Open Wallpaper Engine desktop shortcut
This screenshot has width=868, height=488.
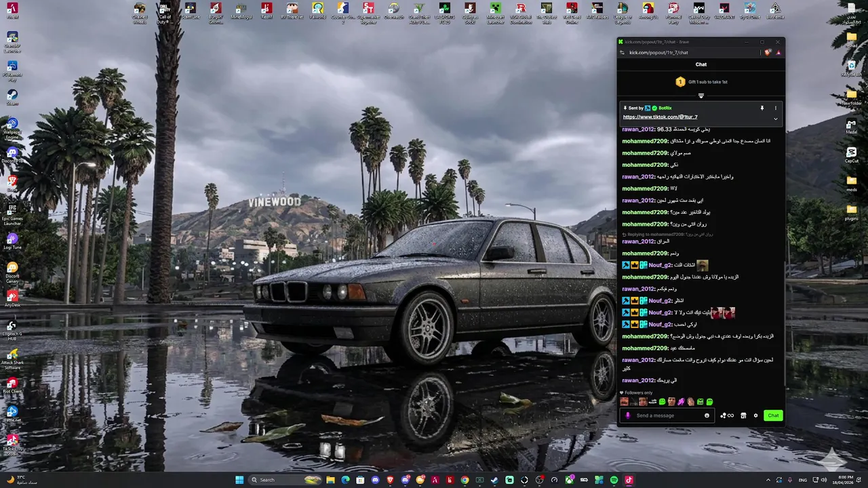[x=12, y=129]
